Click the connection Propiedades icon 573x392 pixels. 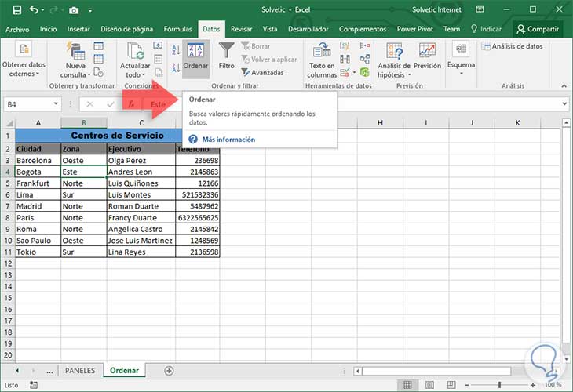(x=158, y=59)
